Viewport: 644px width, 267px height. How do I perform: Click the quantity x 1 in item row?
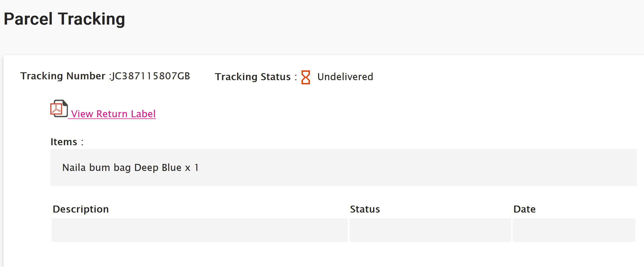click(192, 168)
